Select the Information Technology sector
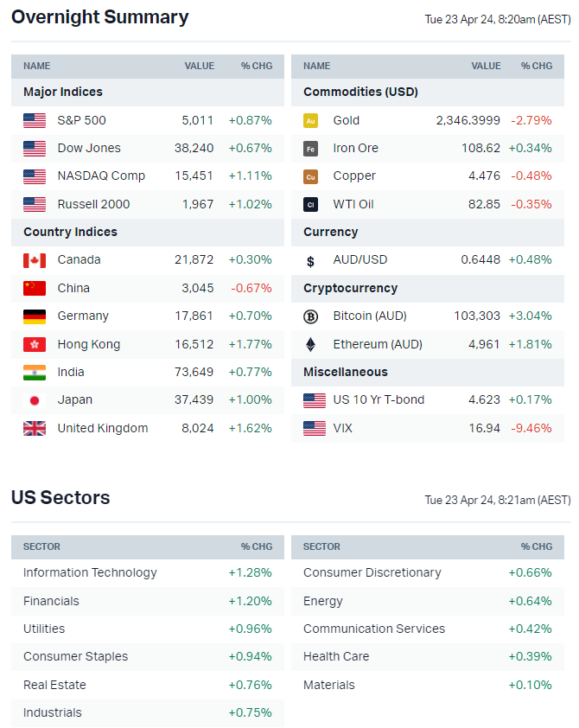Screen dimensions: 579x728 click(90, 572)
